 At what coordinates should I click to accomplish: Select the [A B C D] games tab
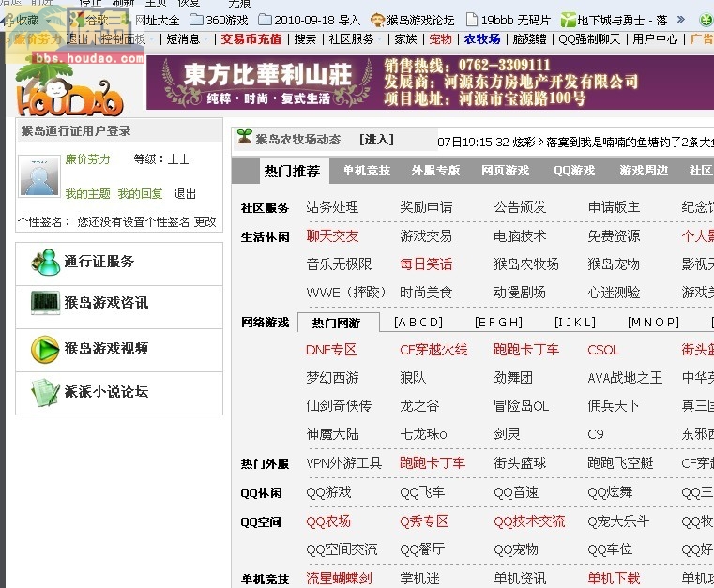(418, 323)
